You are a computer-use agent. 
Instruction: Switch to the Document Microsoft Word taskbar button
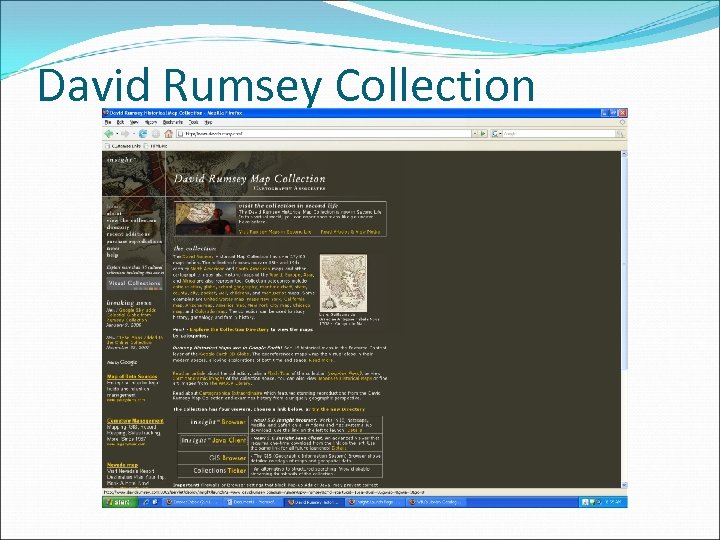(x=254, y=502)
